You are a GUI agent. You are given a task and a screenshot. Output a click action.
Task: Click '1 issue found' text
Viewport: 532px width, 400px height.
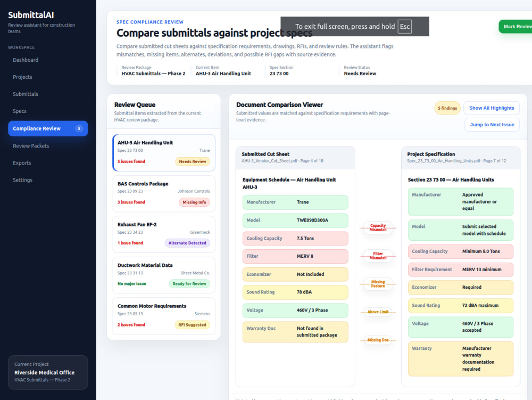click(x=130, y=243)
